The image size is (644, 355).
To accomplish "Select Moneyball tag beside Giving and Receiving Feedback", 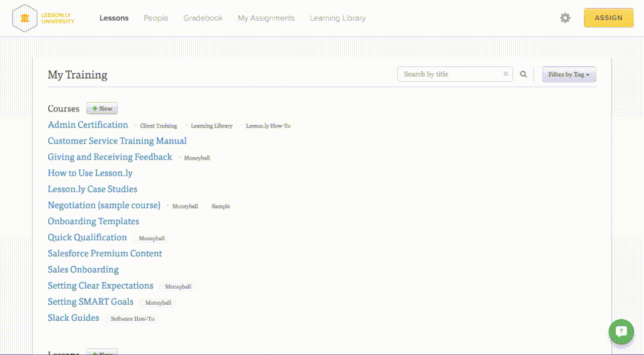I will click(197, 158).
